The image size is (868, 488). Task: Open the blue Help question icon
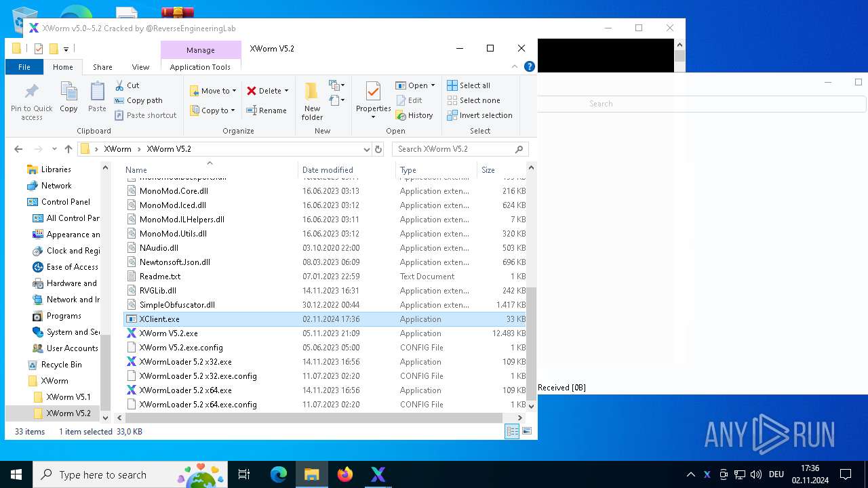pyautogui.click(x=530, y=66)
